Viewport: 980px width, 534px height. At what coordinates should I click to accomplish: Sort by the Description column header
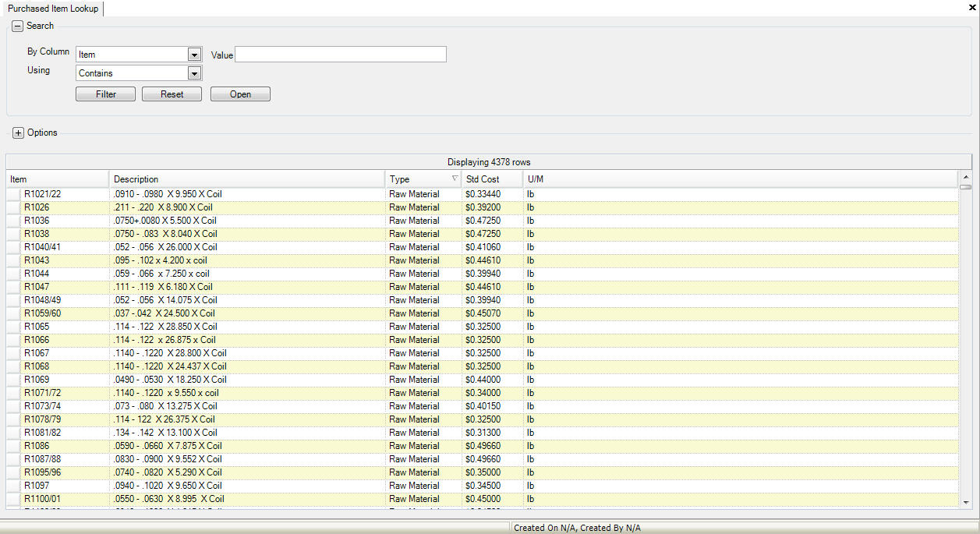point(246,179)
